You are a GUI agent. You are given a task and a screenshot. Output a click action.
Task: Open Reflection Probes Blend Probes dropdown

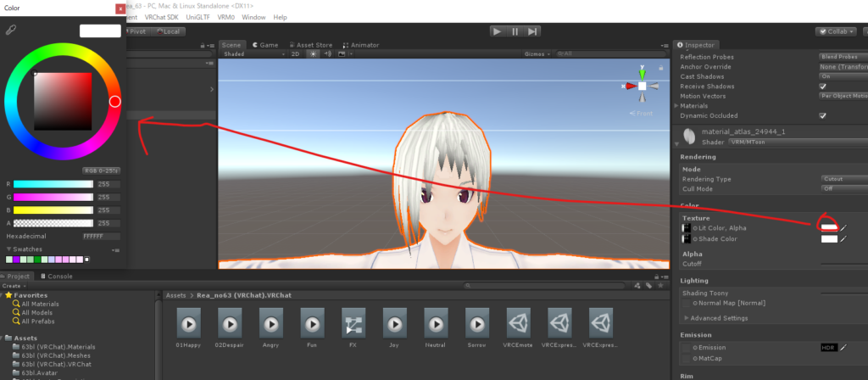(x=843, y=57)
